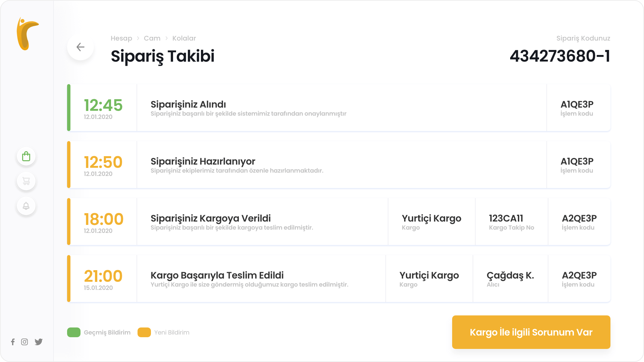Click Kargo İle ilgili Sorunum Var button

531,332
